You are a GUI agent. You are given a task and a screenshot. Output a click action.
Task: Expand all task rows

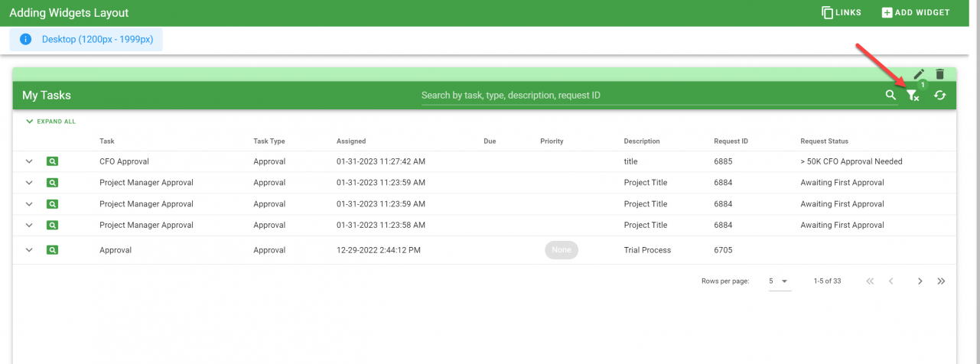[x=50, y=122]
